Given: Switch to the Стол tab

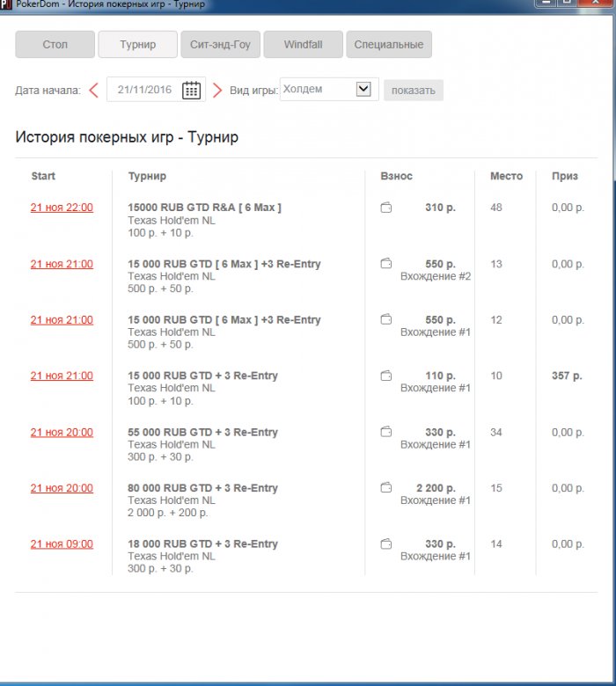Looking at the screenshot, I should click(x=55, y=44).
